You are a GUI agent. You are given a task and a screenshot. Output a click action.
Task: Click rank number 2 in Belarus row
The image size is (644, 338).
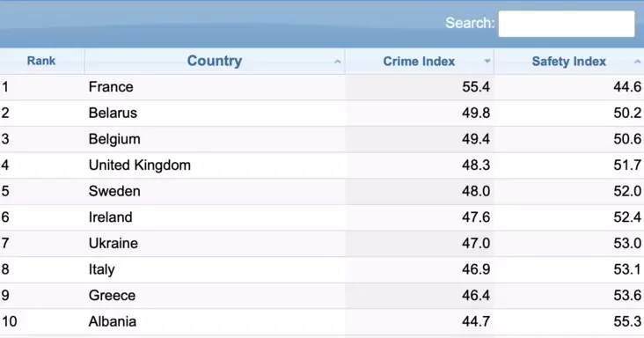coord(5,113)
